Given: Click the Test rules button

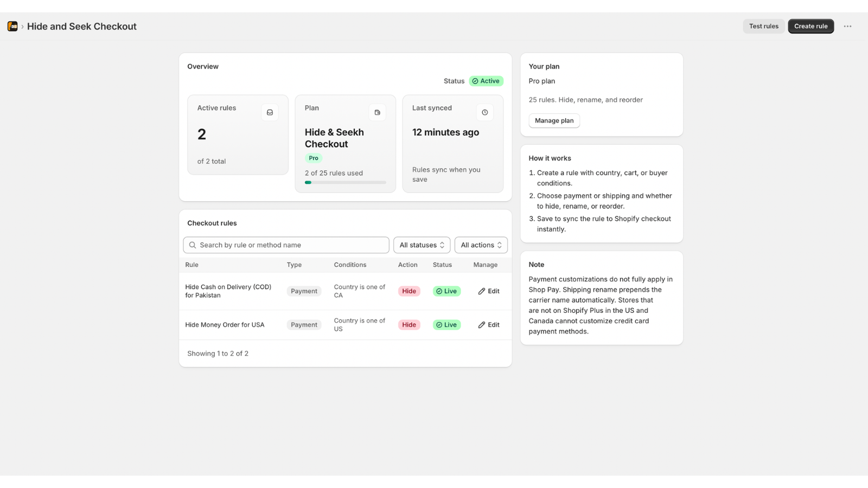Looking at the screenshot, I should pyautogui.click(x=764, y=26).
